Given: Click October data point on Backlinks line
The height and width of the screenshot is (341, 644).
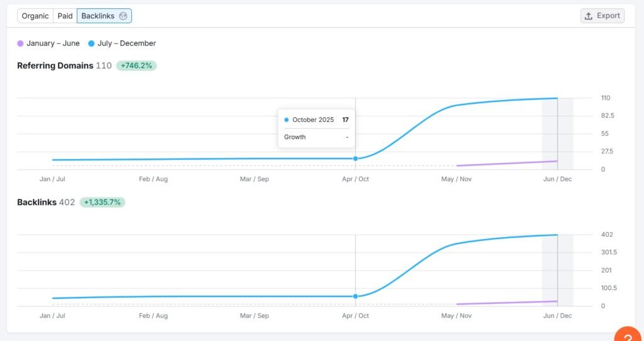Looking at the screenshot, I should [x=355, y=296].
